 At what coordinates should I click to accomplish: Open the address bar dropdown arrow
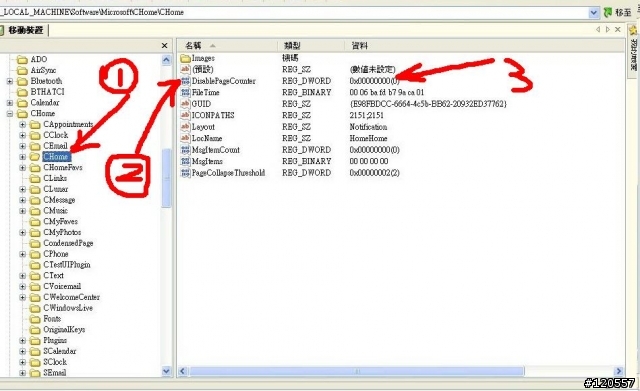pos(594,13)
